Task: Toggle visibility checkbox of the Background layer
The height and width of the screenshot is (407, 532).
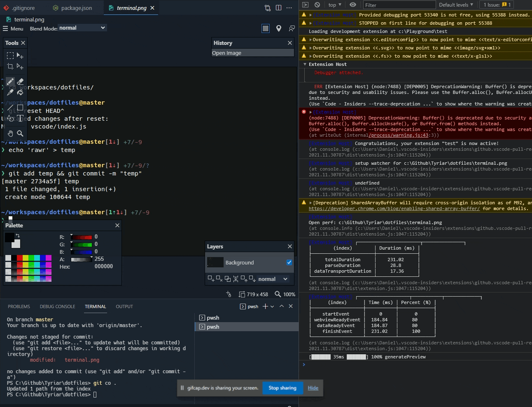Action: (289, 262)
